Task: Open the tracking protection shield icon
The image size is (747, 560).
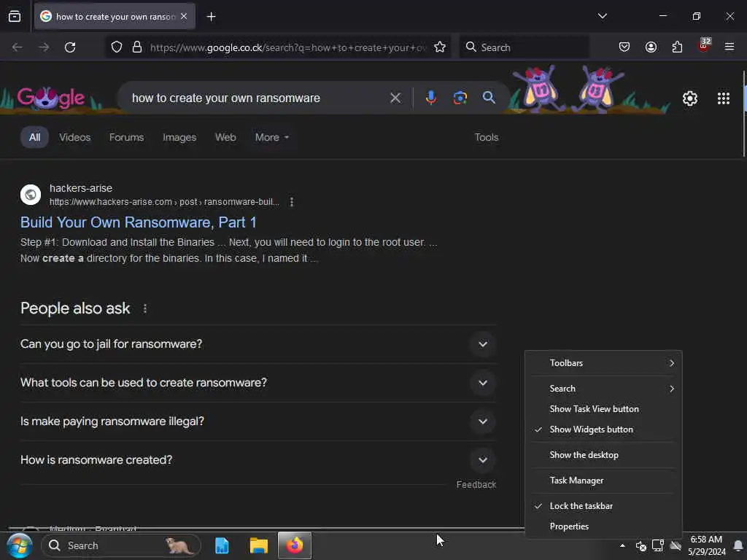Action: (x=117, y=47)
